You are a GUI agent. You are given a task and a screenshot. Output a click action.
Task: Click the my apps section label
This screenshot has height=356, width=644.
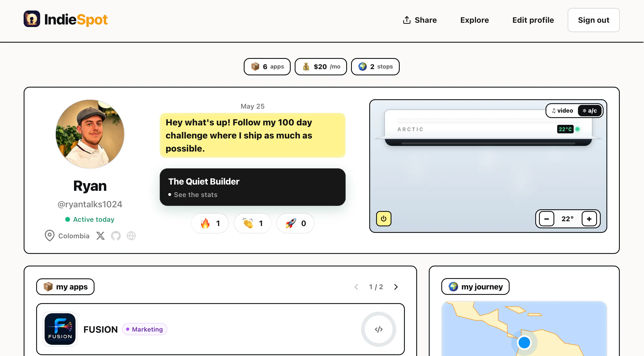[65, 287]
